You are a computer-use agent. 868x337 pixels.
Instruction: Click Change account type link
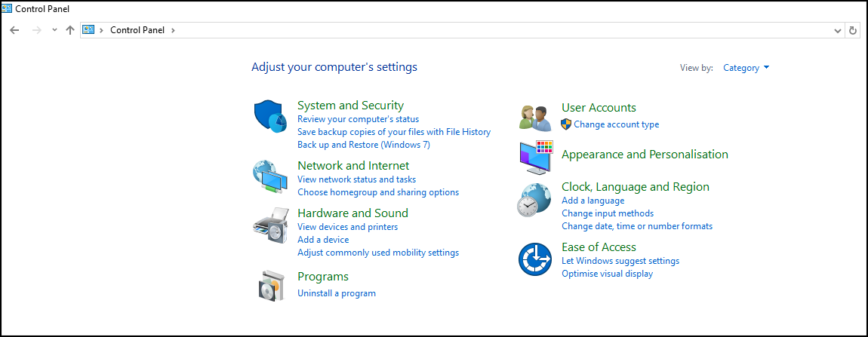(616, 124)
